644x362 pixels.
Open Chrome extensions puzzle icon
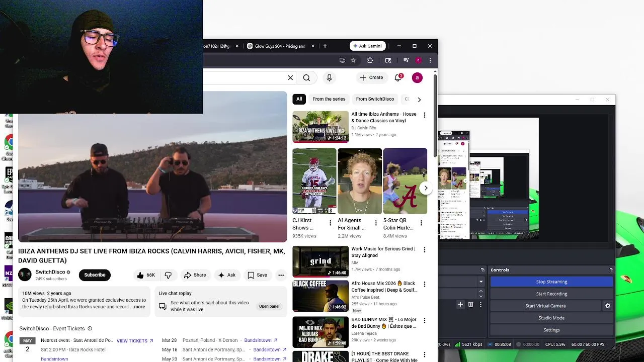370,60
